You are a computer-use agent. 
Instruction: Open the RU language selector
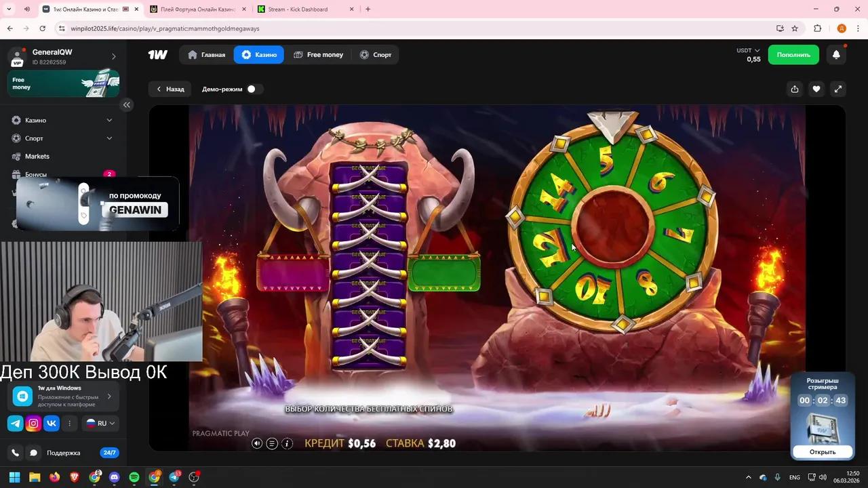tap(101, 423)
